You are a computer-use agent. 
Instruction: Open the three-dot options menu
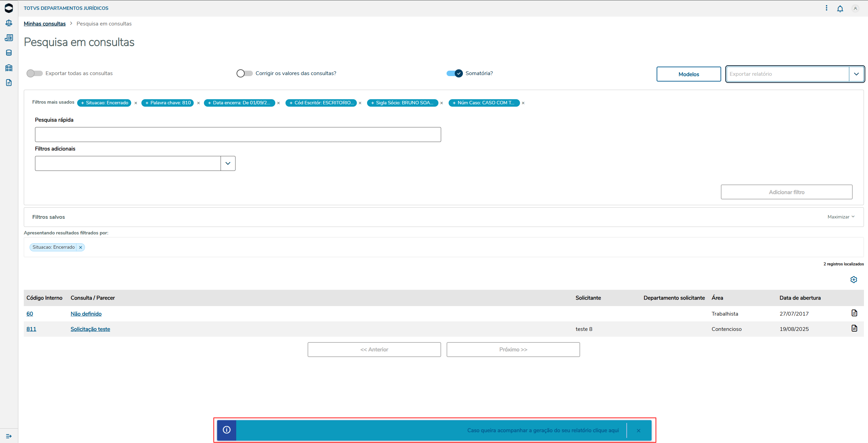[x=826, y=8]
